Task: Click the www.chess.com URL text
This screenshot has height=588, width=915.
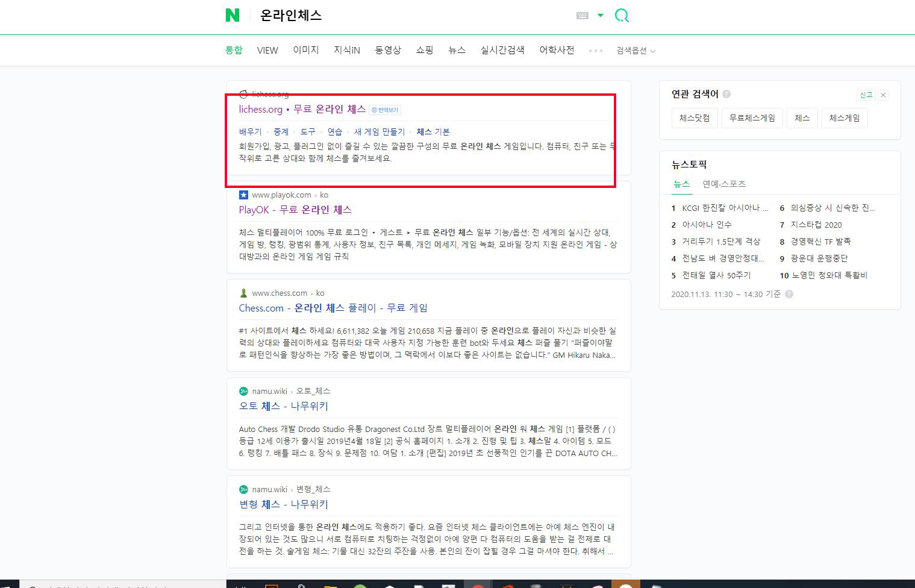Action: (x=279, y=293)
